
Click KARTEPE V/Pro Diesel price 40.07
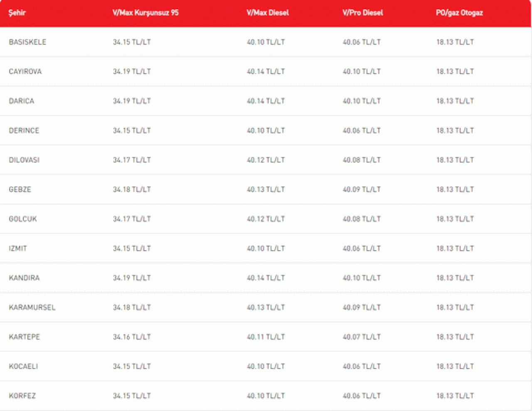pyautogui.click(x=362, y=337)
